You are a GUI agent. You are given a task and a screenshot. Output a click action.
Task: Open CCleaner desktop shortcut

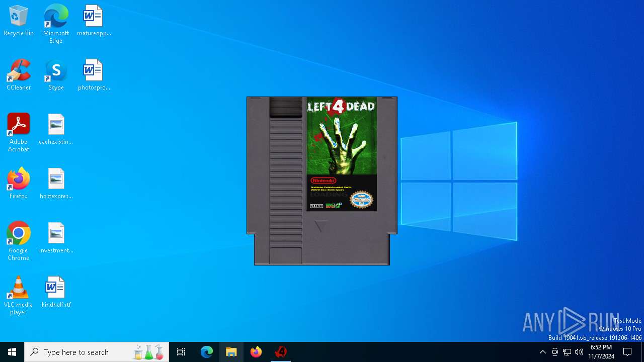(19, 75)
